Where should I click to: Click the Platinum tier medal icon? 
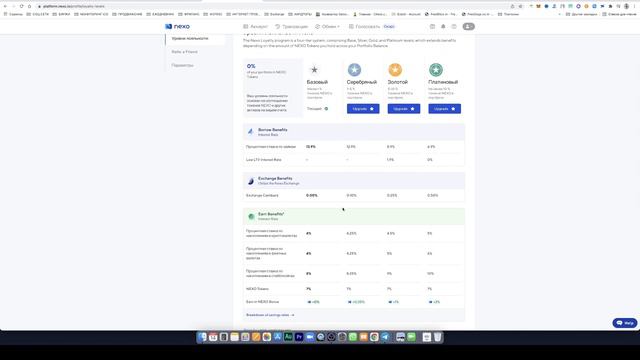coord(436,70)
